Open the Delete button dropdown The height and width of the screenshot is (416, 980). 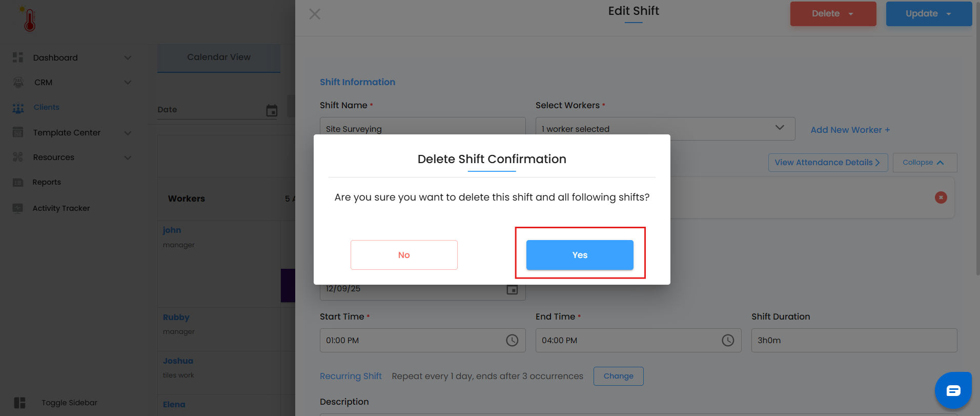pyautogui.click(x=851, y=14)
